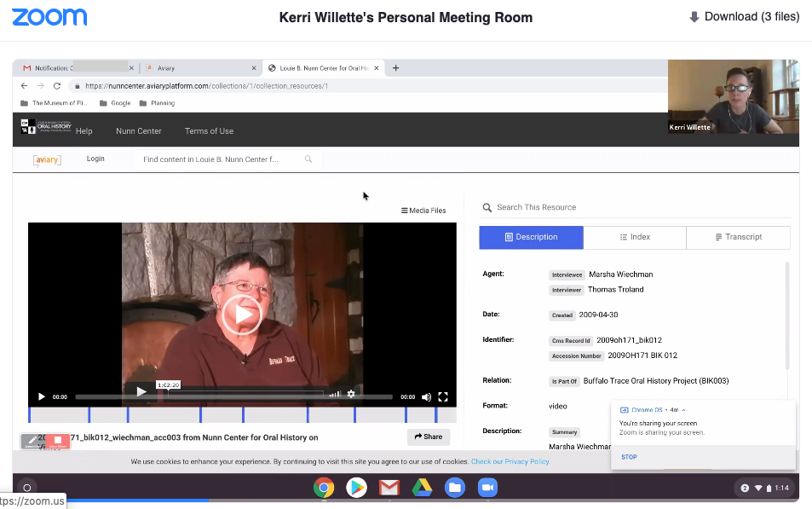Share this video resource
Viewport: 812px width, 509px height.
(x=429, y=437)
